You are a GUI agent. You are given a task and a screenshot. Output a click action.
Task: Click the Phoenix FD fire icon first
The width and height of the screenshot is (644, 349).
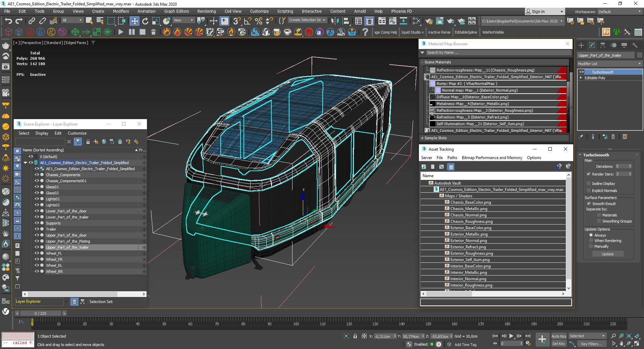167,32
